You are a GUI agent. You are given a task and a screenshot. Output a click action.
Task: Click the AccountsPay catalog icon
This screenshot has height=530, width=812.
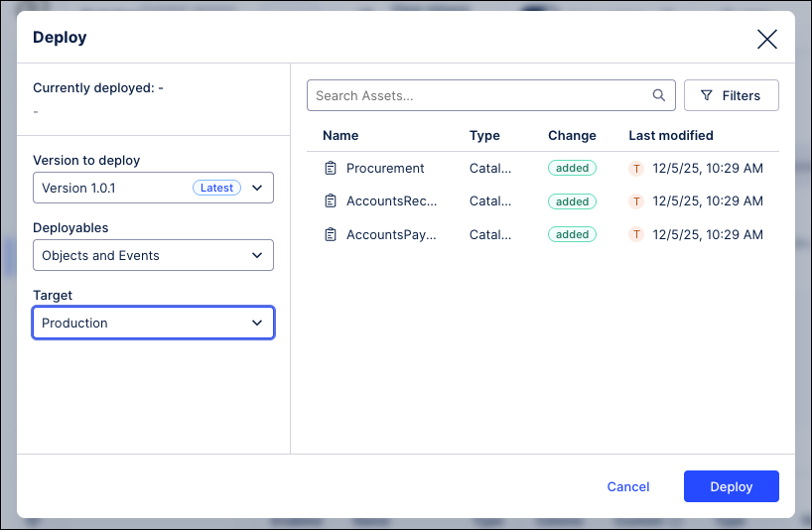[x=331, y=235]
